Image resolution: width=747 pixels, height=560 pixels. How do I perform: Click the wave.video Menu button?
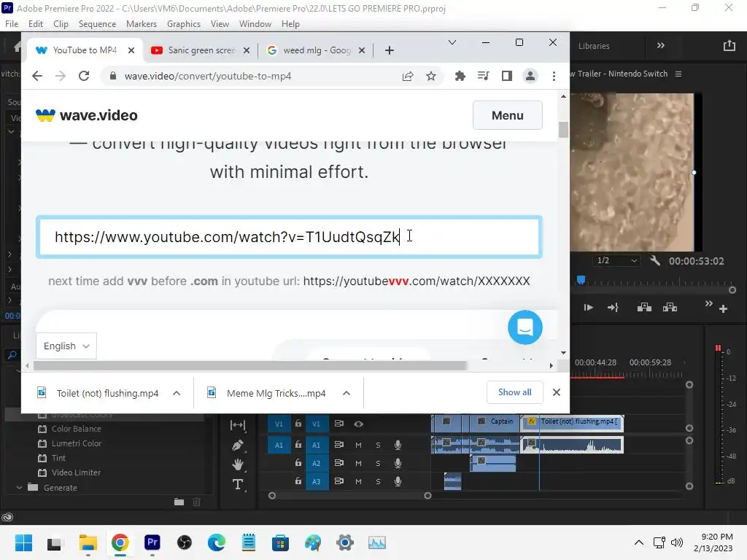click(508, 115)
